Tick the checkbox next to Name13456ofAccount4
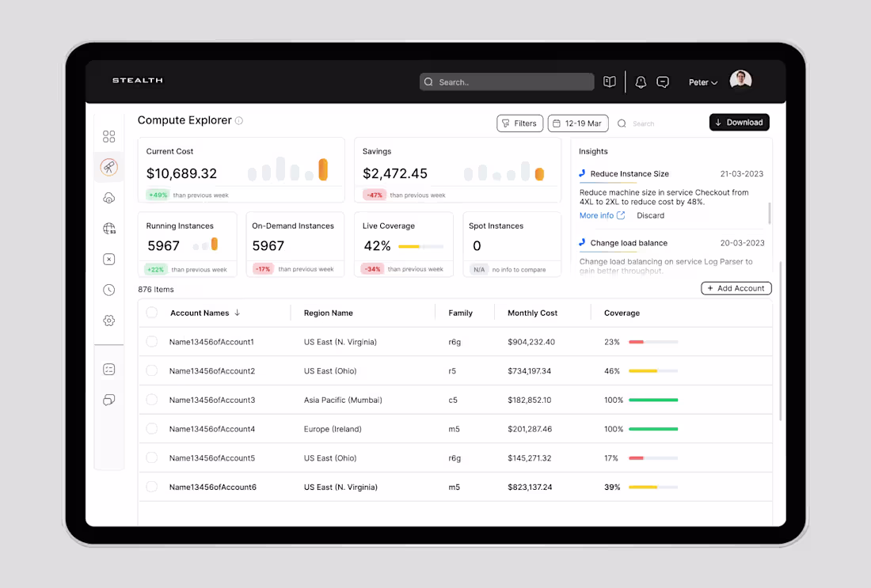This screenshot has height=588, width=871. [x=152, y=428]
